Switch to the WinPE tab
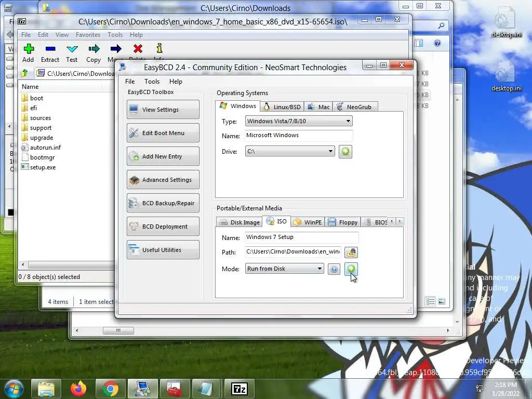The height and width of the screenshot is (399, 532). coord(308,222)
